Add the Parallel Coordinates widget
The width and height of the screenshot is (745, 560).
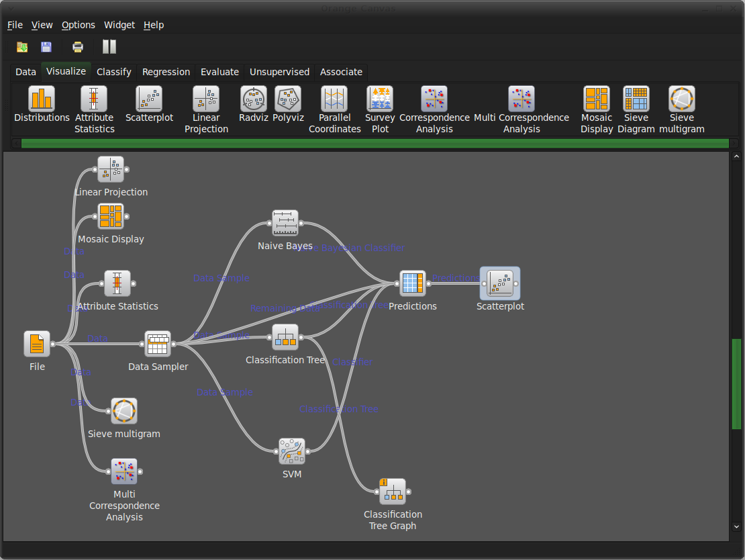(334, 99)
